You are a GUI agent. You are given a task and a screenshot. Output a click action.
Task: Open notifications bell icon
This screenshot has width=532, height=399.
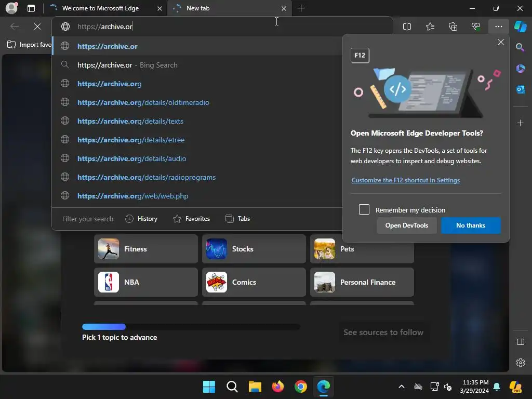[x=497, y=387]
